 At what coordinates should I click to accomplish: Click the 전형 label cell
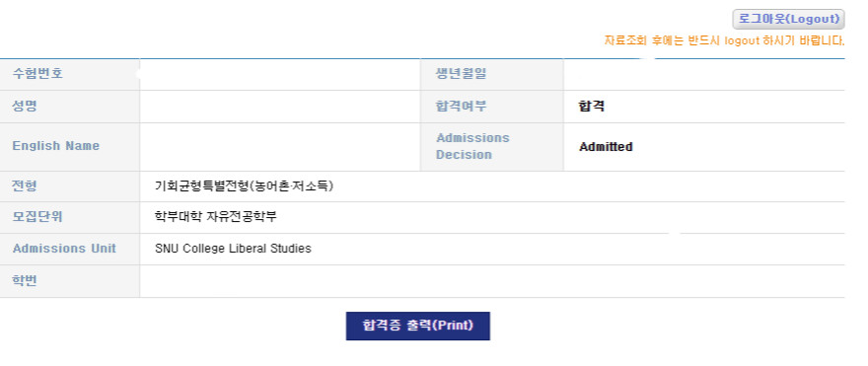(70, 186)
